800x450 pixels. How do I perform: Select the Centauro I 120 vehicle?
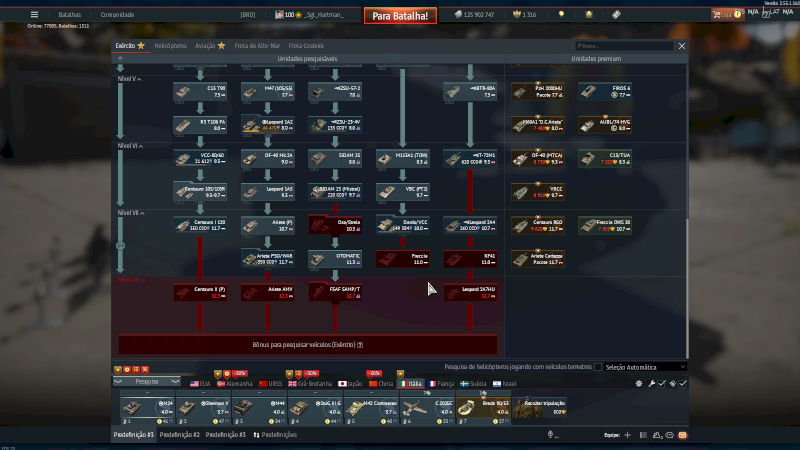[x=200, y=225]
